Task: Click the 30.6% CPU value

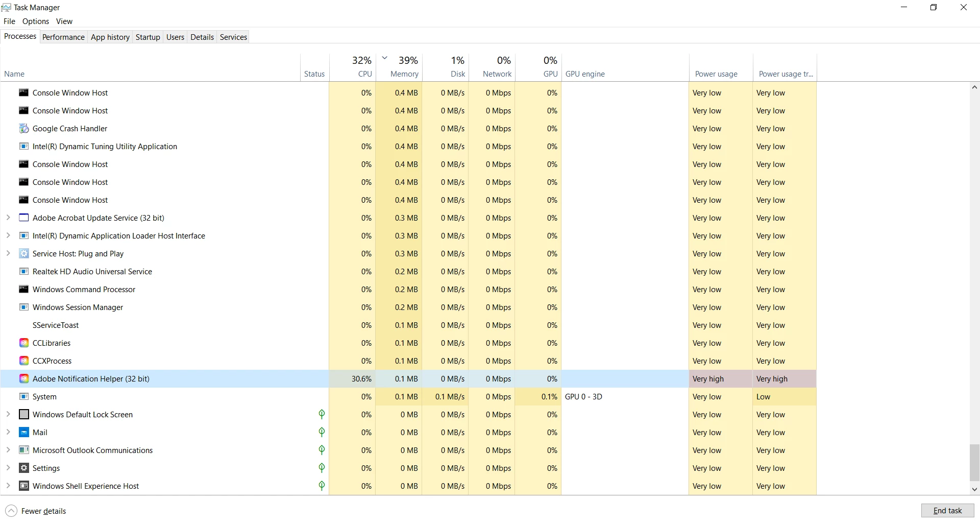Action: coord(361,378)
